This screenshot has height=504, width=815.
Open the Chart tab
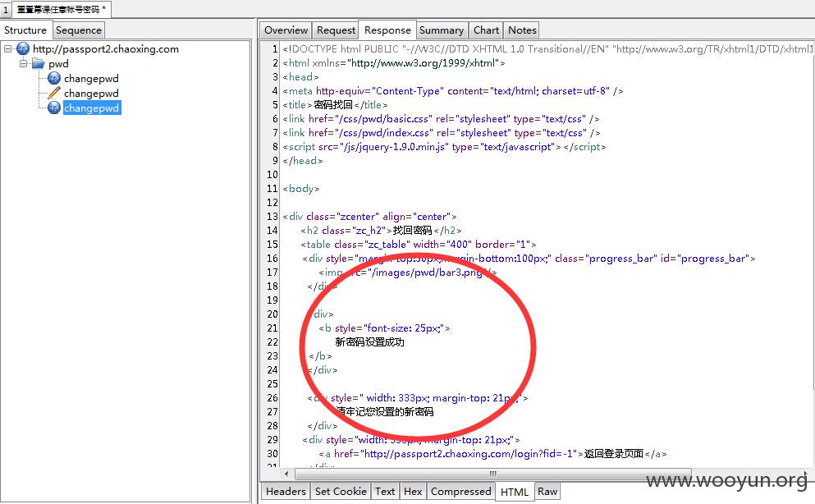(486, 30)
